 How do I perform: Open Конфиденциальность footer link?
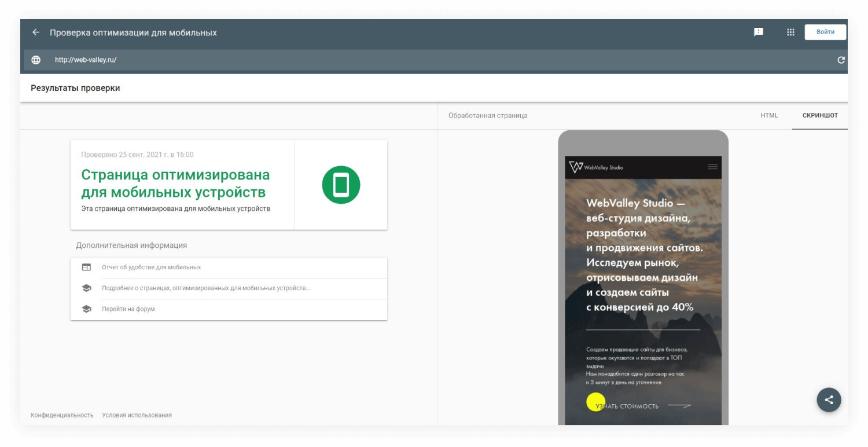tap(62, 415)
